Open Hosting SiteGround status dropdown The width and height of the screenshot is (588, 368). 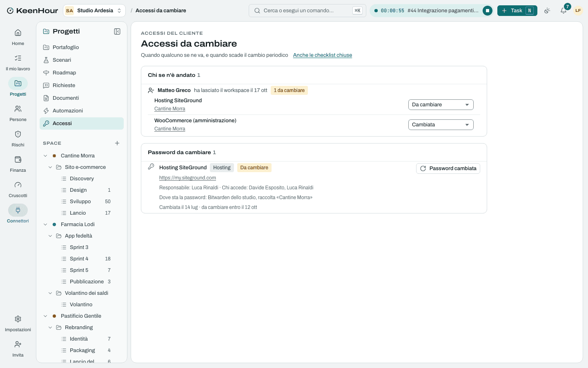click(441, 105)
